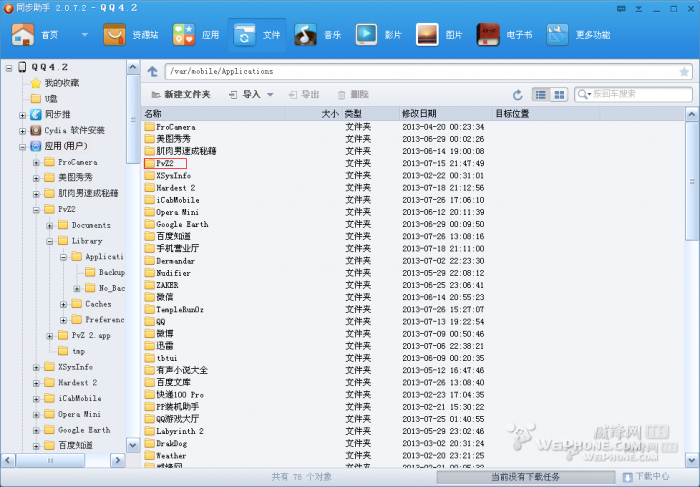
Task: Collapse the QQ 4.2 device node
Action: tap(9, 67)
